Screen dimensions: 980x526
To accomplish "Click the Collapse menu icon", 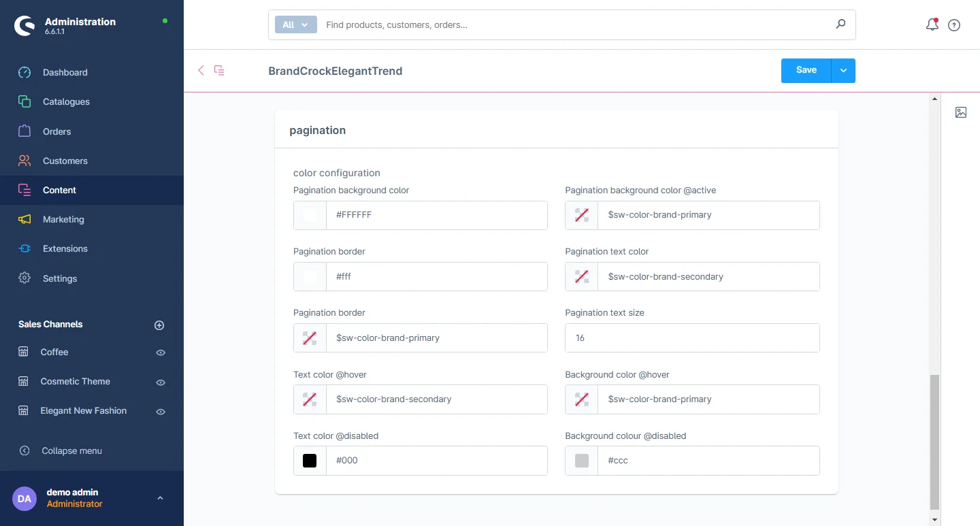I will point(24,450).
